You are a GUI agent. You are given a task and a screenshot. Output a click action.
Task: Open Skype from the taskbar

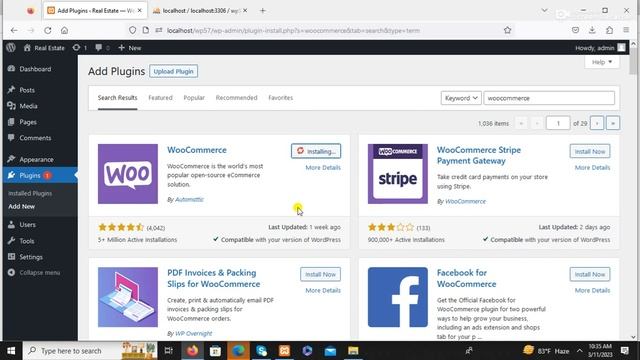[x=261, y=351]
